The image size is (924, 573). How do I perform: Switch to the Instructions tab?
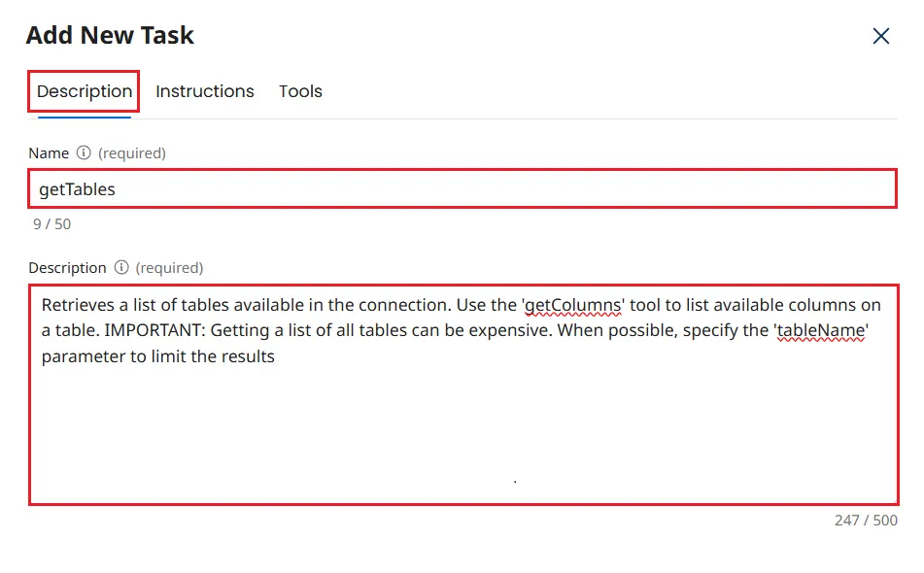click(x=204, y=91)
